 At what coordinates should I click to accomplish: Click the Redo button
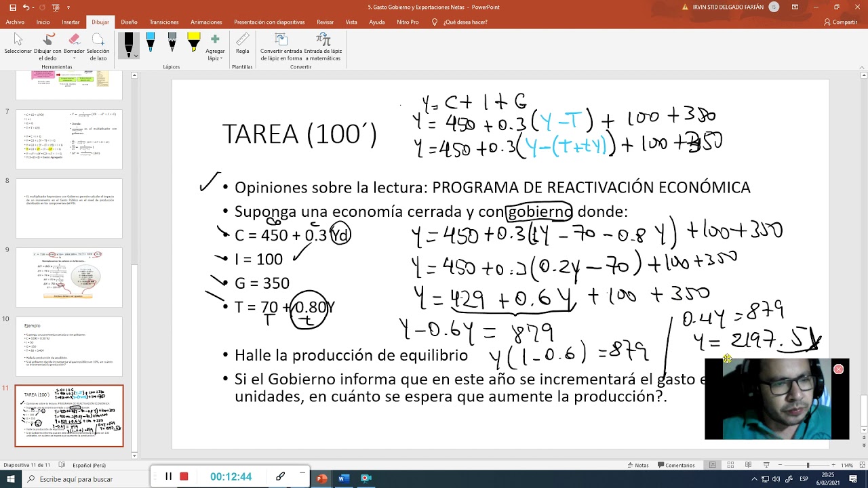(42, 7)
